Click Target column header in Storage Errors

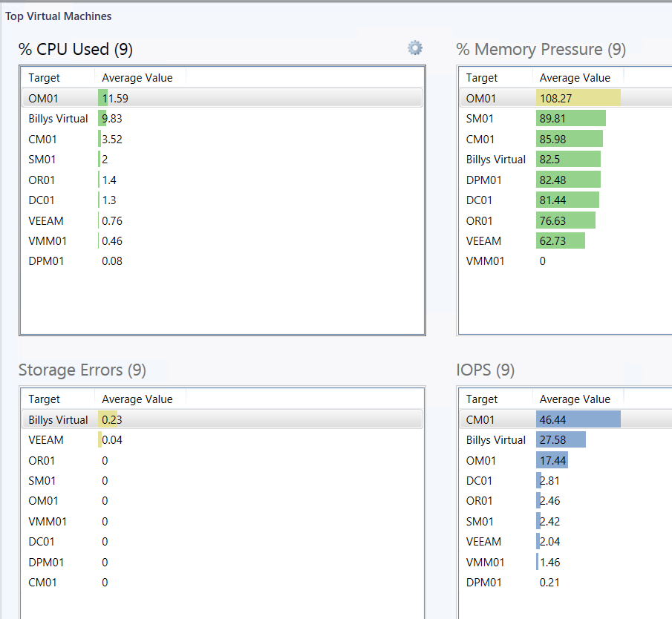pyautogui.click(x=45, y=399)
